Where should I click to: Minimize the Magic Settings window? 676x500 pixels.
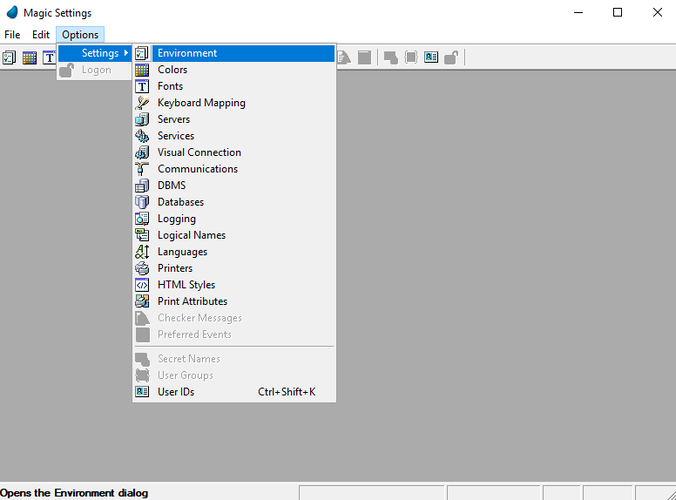[x=578, y=12]
